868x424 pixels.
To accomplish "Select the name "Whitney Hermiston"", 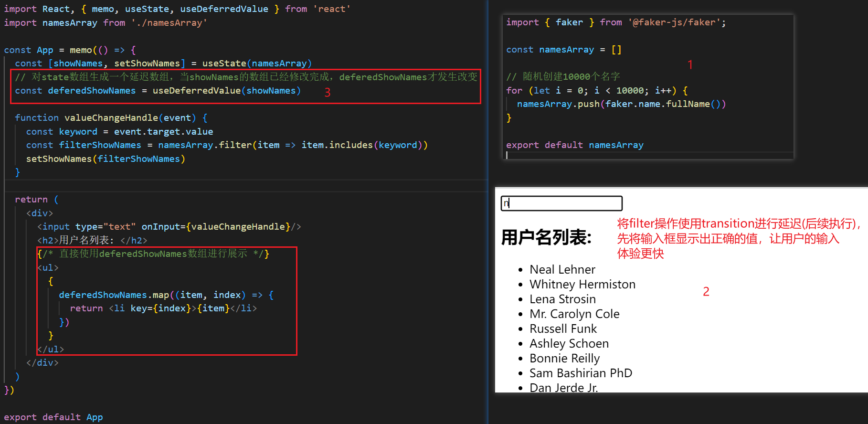I will click(582, 284).
